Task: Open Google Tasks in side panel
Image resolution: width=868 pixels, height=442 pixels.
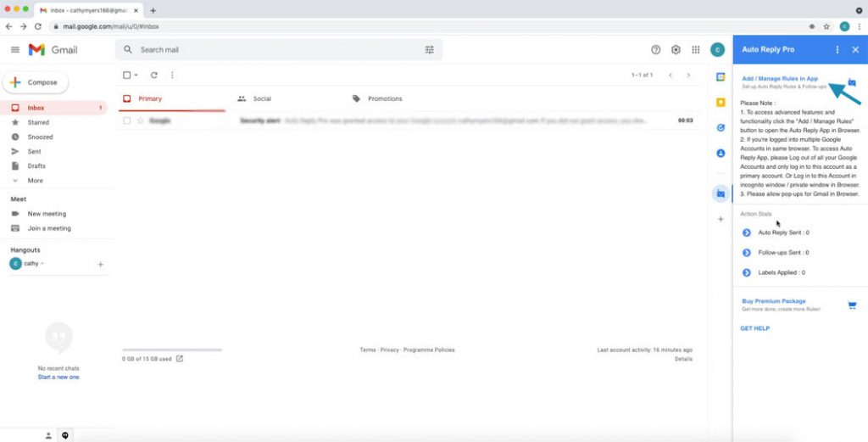Action: tap(721, 128)
